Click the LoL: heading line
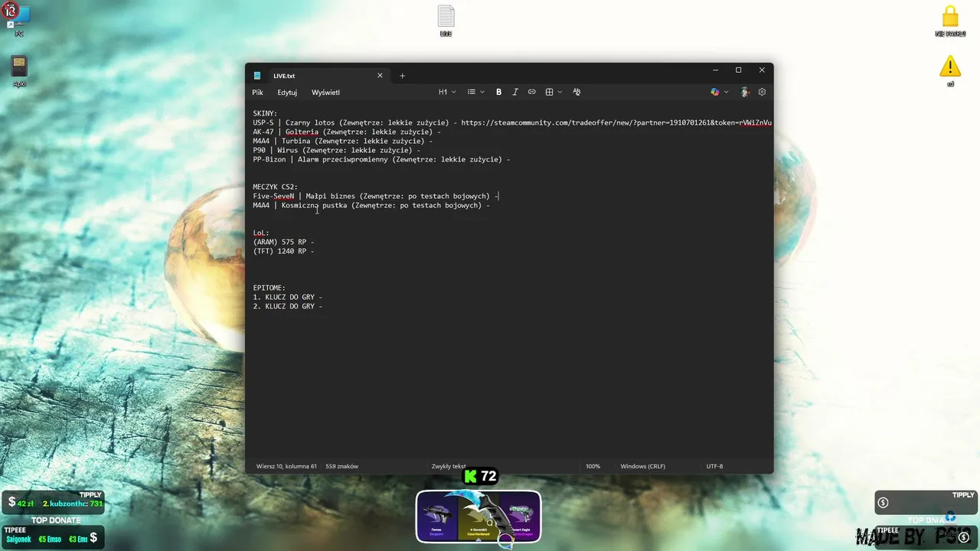The image size is (980, 551). pos(261,233)
